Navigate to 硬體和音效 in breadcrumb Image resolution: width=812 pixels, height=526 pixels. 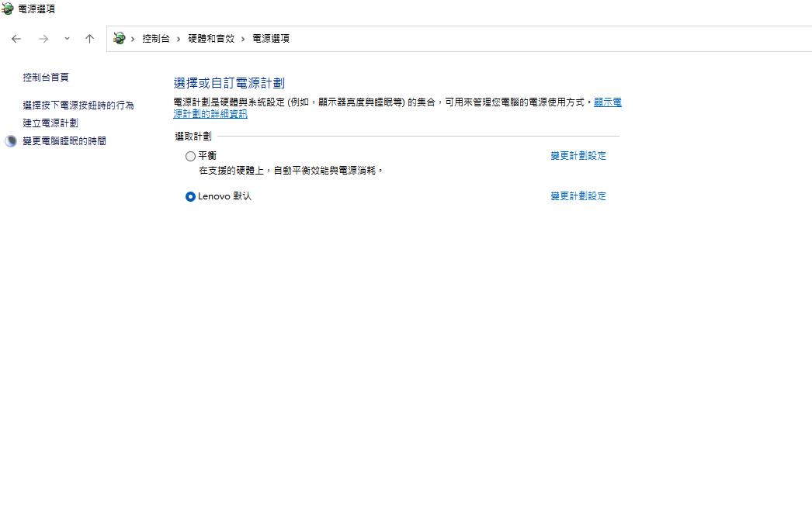(x=211, y=38)
